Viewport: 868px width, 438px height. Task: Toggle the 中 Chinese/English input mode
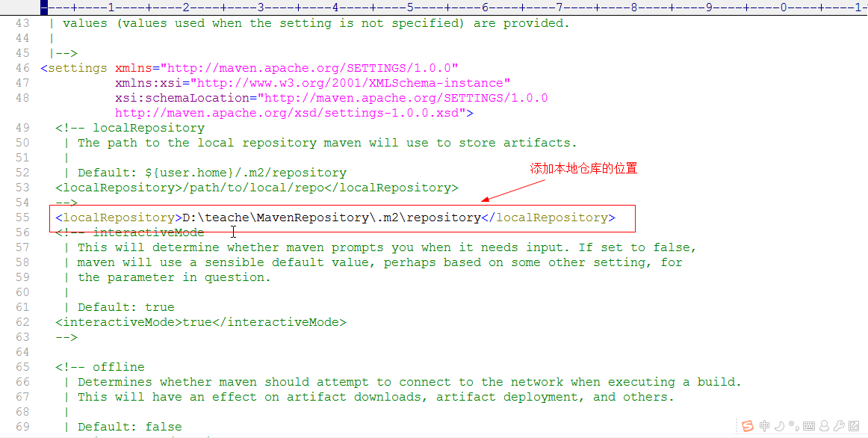pyautogui.click(x=764, y=426)
